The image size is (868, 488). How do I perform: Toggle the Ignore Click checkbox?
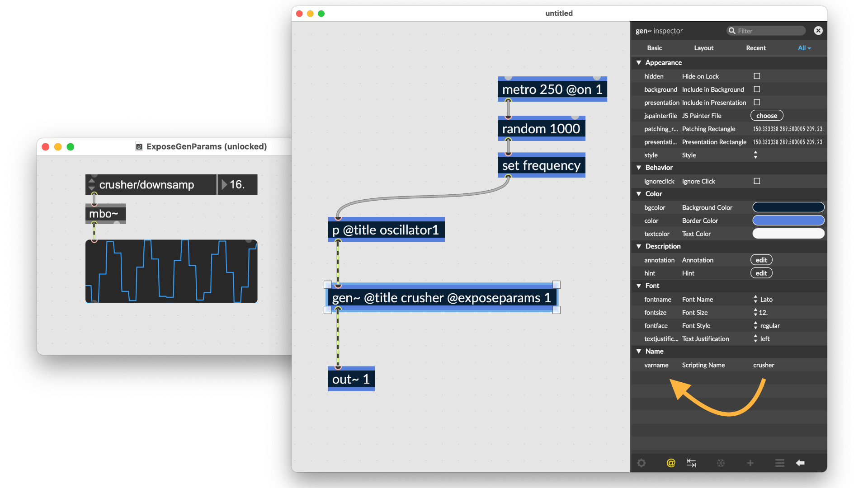757,181
